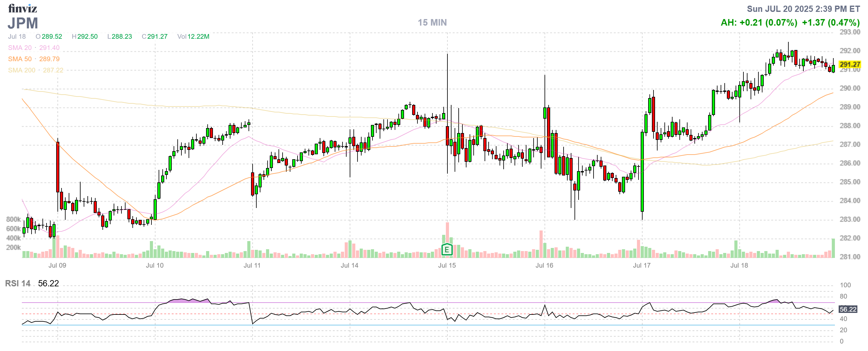
Task: Click the Jul 15 date label
Action: tap(447, 265)
